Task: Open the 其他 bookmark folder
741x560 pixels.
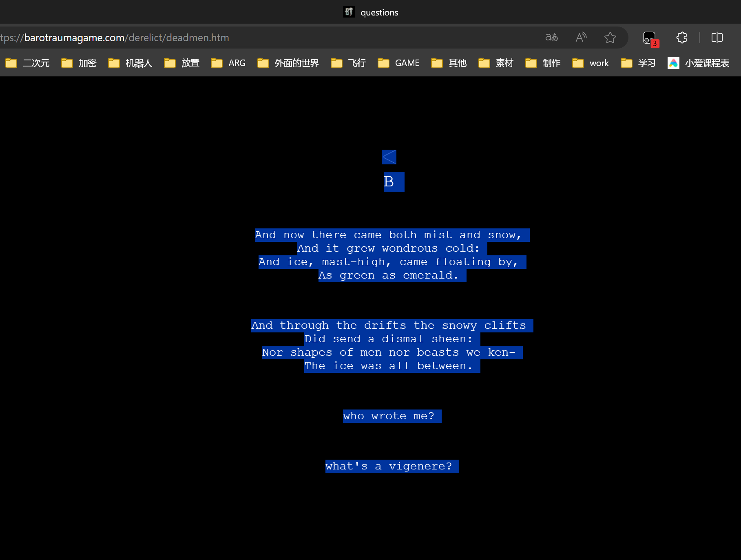Action: click(x=449, y=63)
